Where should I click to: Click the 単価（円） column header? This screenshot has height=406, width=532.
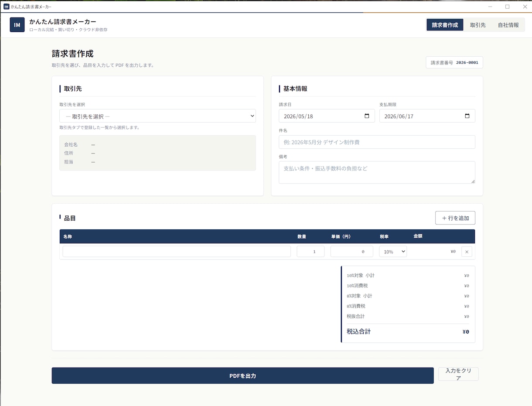click(x=341, y=236)
